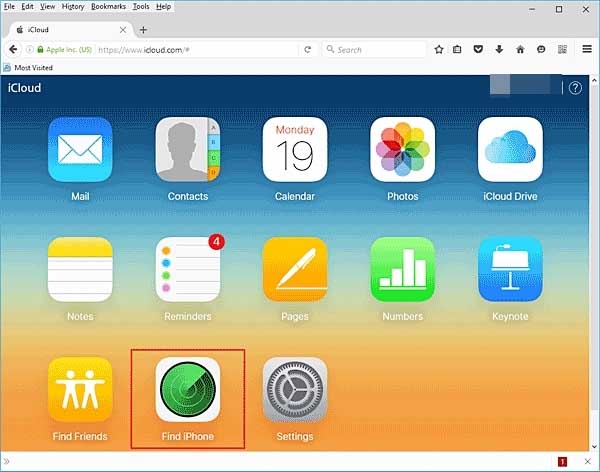Open the Bookmarks menu
Viewport: 600px width, 472px height.
coord(108,6)
